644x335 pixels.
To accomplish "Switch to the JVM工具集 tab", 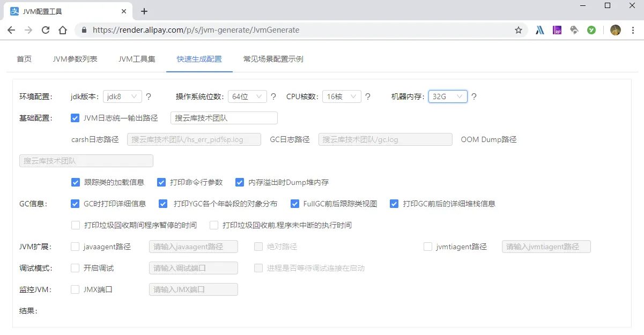I will coord(137,59).
